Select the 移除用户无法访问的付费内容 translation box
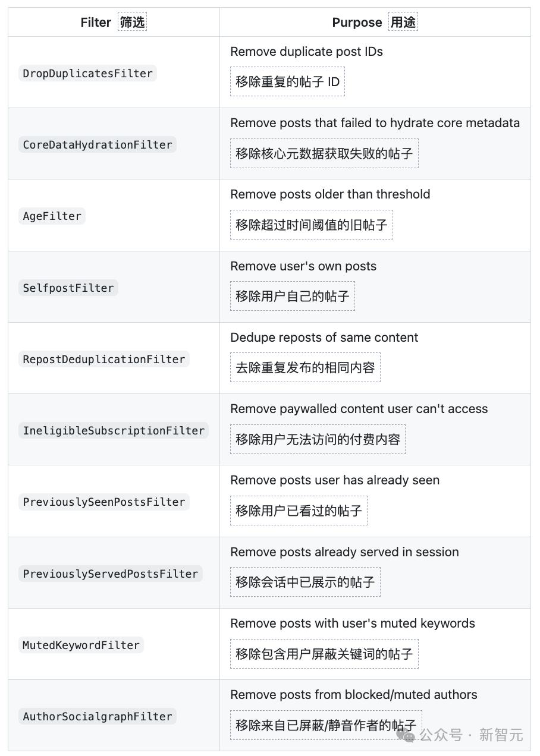The image size is (540, 756). (x=318, y=439)
